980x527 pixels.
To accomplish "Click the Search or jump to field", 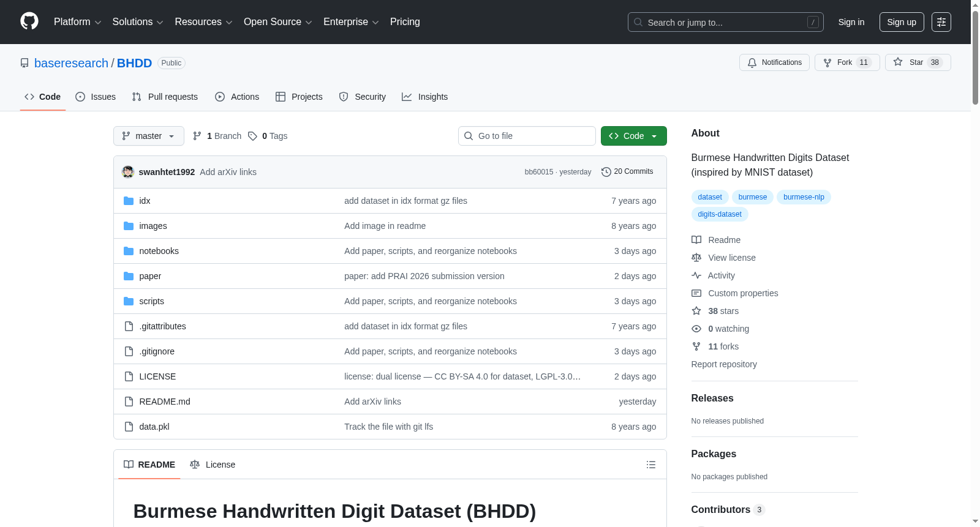I will 726,22.
